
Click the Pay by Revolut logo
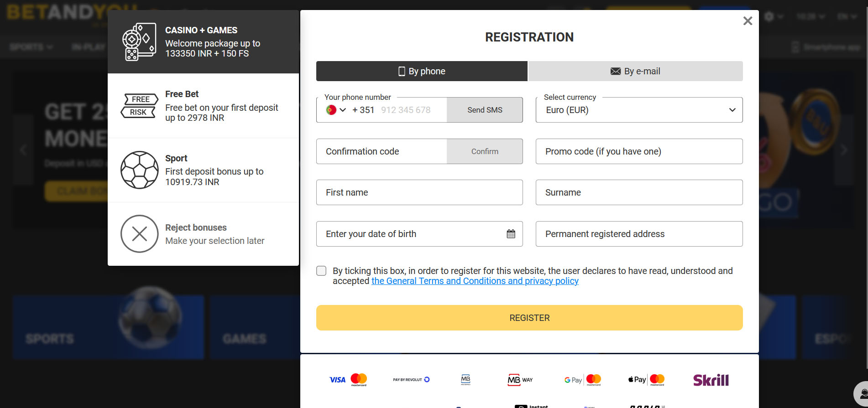click(411, 379)
